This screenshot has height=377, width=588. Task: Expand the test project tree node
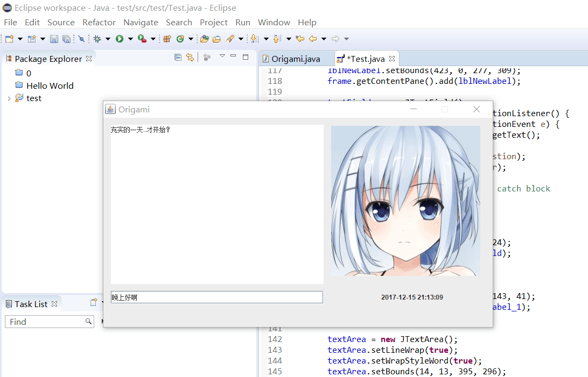pos(9,98)
